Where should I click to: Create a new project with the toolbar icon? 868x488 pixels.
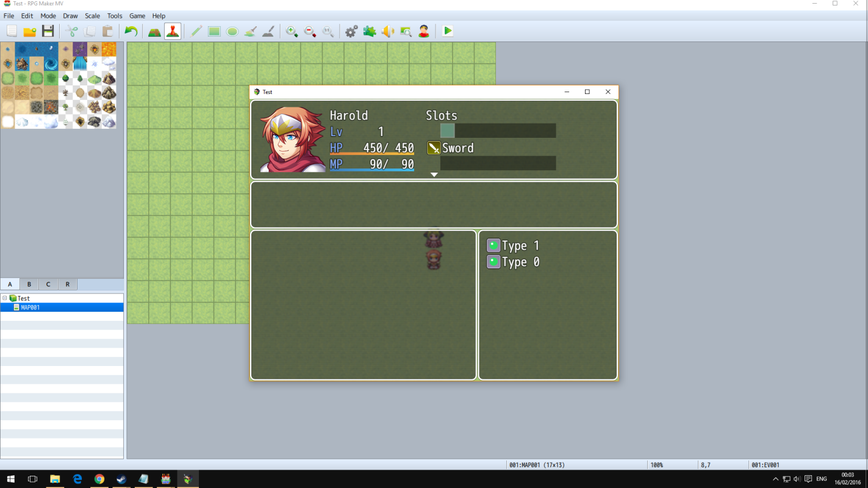point(12,31)
